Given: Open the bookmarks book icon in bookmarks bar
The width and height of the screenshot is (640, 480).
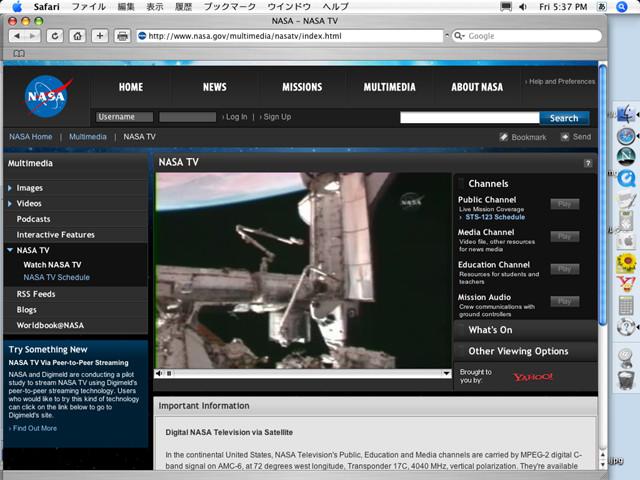Looking at the screenshot, I should [x=18, y=53].
